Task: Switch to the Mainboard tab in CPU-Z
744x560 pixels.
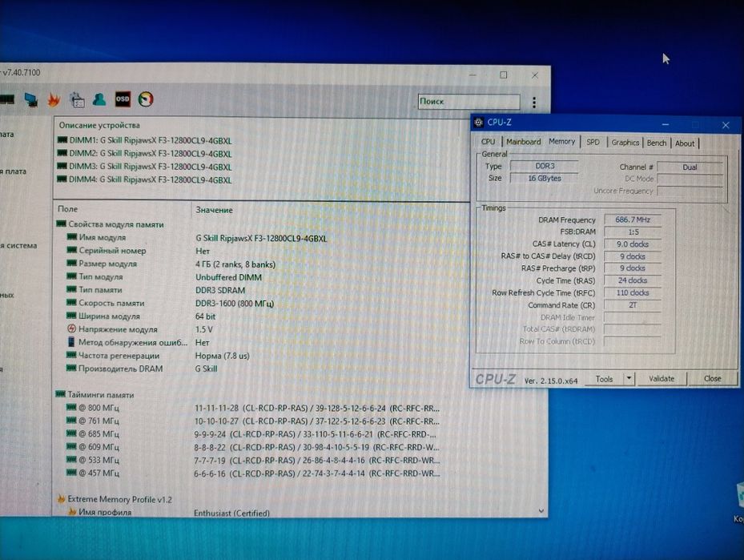Action: pos(523,142)
